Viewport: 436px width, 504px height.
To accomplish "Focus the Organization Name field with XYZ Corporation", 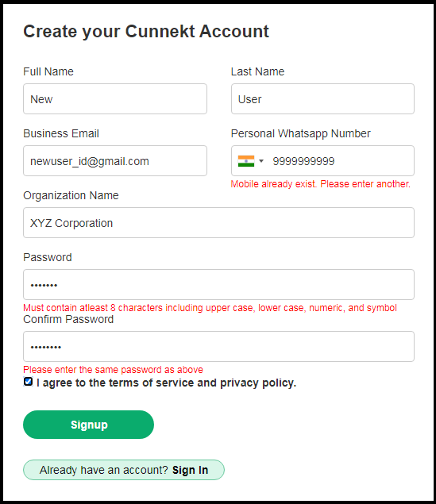I will pyautogui.click(x=218, y=223).
